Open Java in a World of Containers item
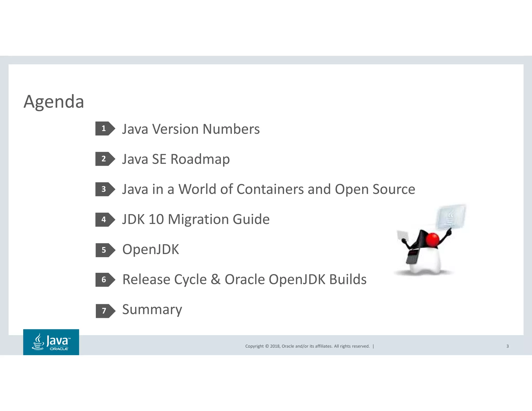This screenshot has width=532, height=411. 268,189
